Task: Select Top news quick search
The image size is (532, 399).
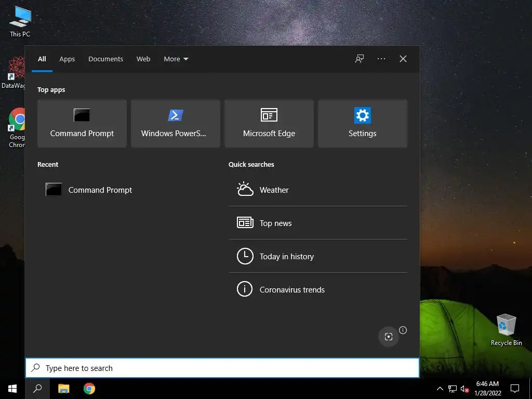Action: (x=318, y=223)
